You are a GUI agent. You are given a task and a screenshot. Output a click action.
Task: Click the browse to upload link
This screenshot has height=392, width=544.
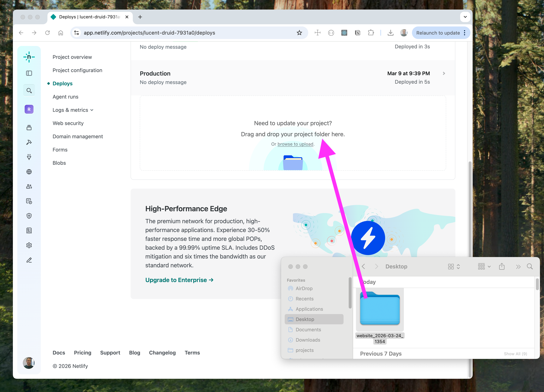coord(295,144)
